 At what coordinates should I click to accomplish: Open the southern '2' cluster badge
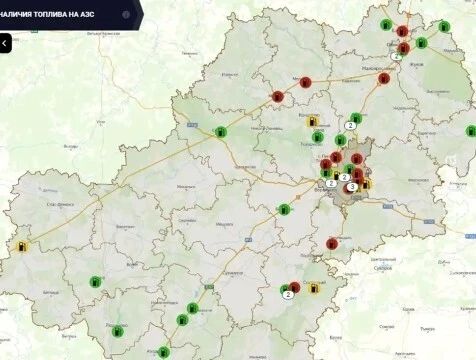point(288,295)
